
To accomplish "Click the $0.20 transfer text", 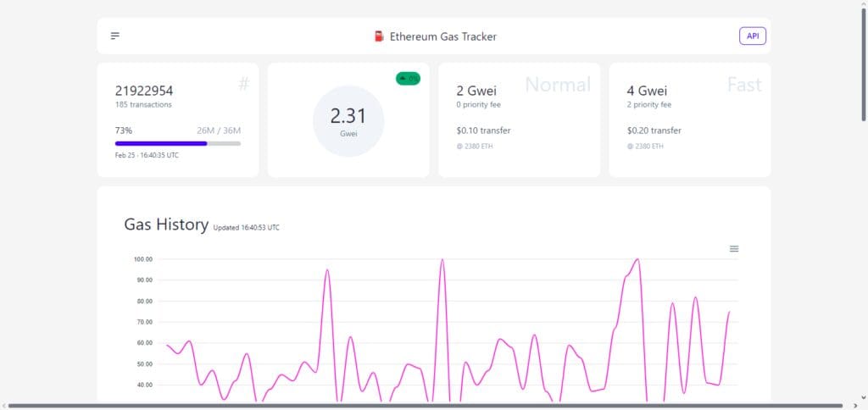I will tap(654, 130).
